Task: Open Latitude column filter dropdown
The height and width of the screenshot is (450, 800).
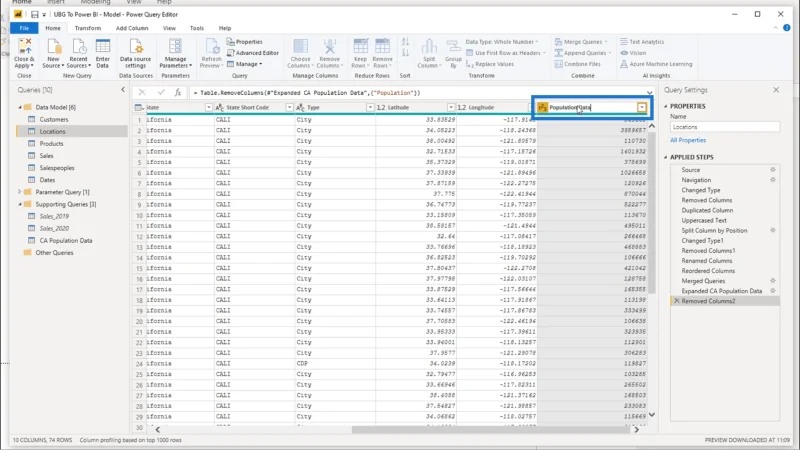Action: [451, 107]
